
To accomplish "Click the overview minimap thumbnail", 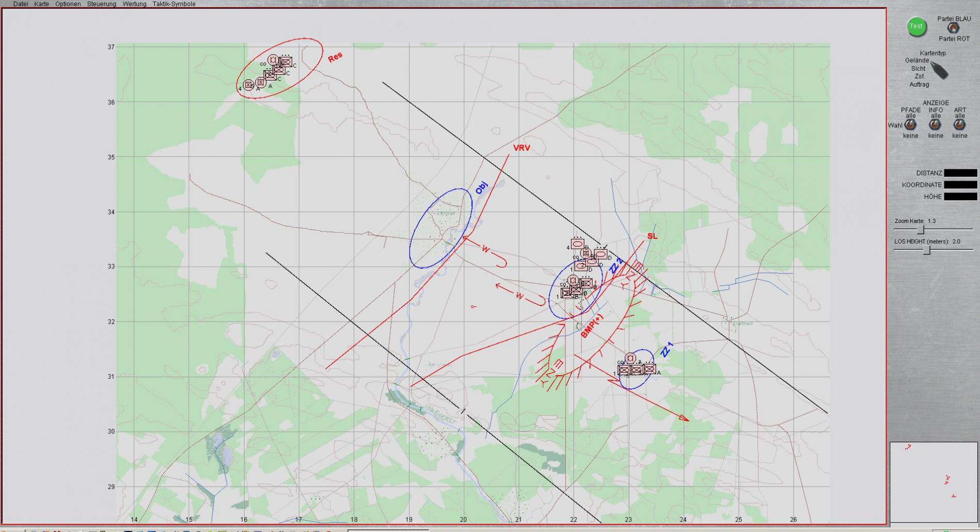I will [x=934, y=482].
